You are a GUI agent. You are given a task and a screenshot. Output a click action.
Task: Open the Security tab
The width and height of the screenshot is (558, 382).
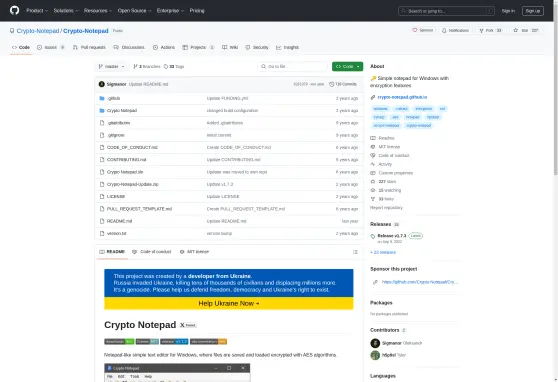(x=257, y=47)
